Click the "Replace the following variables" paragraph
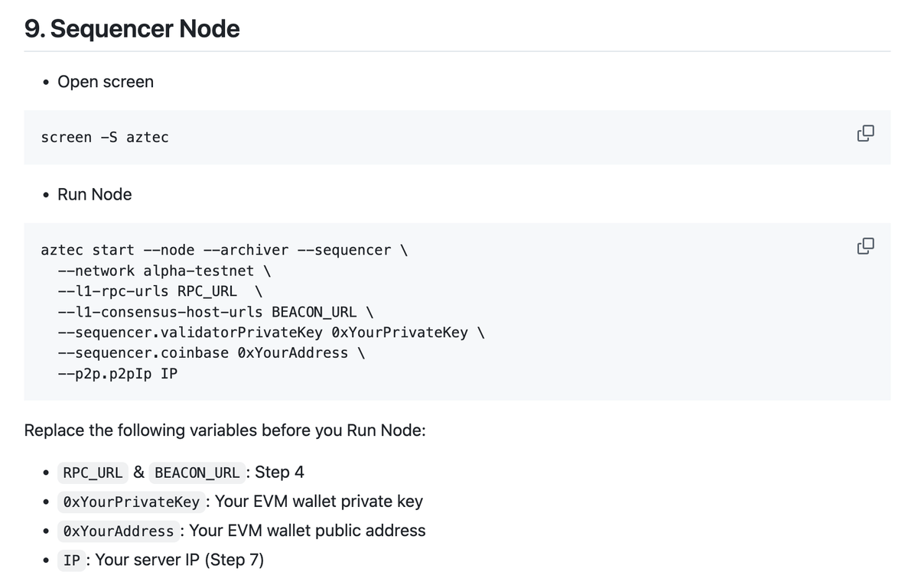The width and height of the screenshot is (918, 588). pyautogui.click(x=225, y=430)
